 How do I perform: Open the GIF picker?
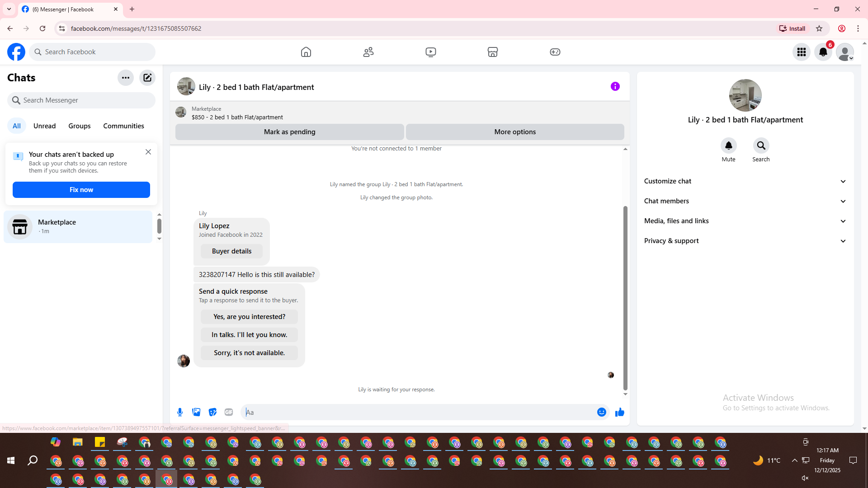pos(229,412)
